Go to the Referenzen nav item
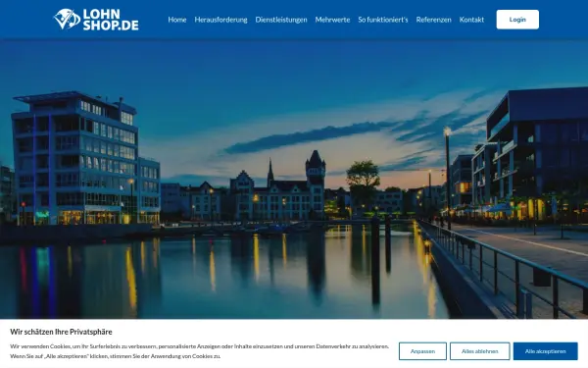The width and height of the screenshot is (588, 368). [433, 20]
